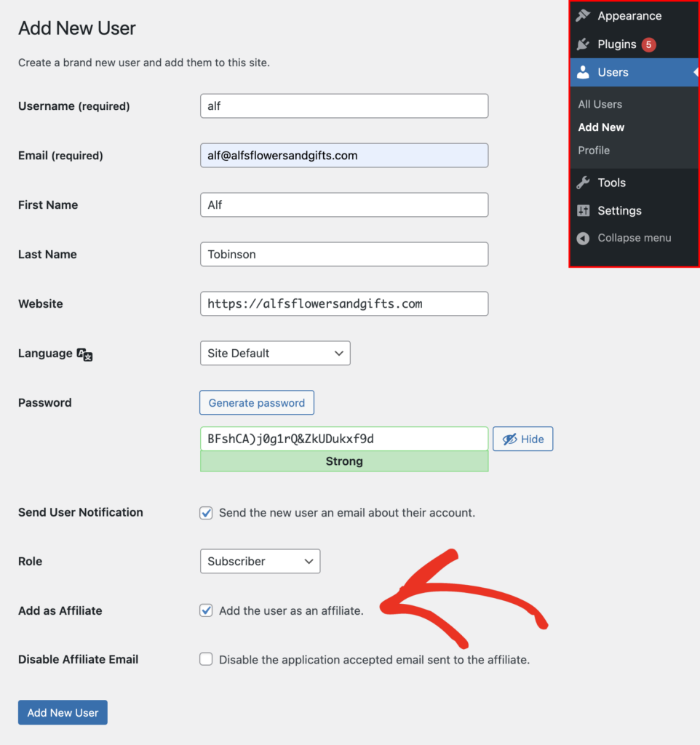Click the Add New User button
The image size is (700, 745).
pyautogui.click(x=63, y=712)
